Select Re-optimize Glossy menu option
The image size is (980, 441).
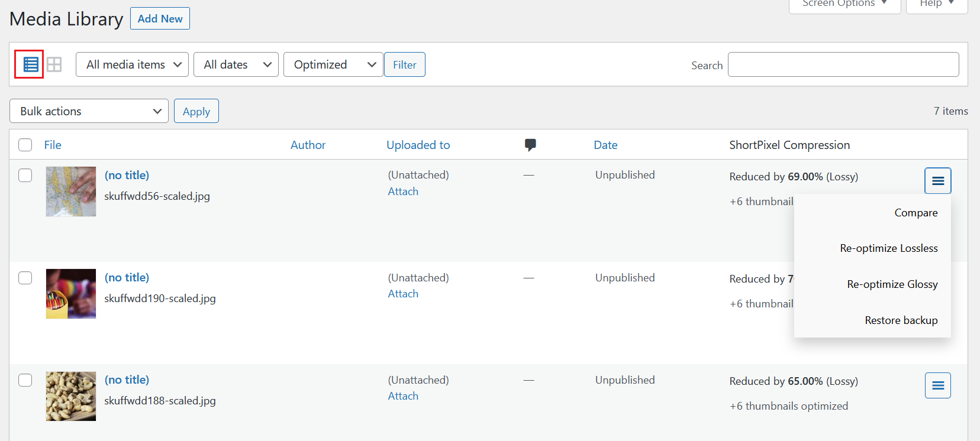coord(892,284)
